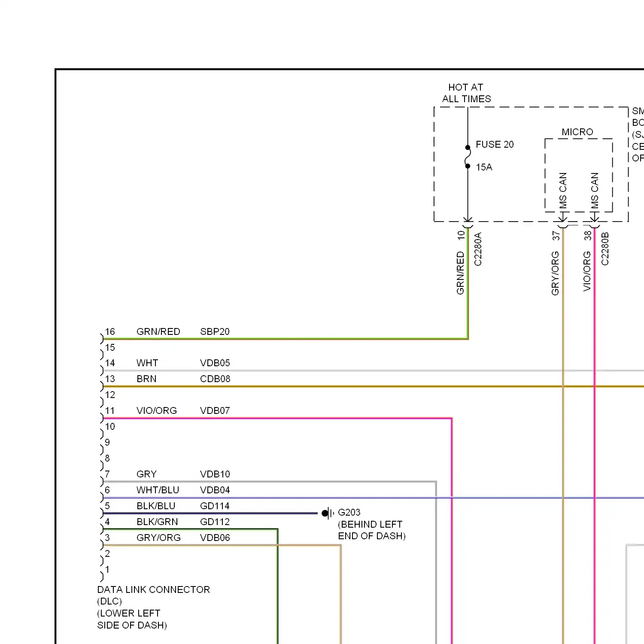644x644 pixels.
Task: Click DLC pin number 12
Action: point(110,395)
